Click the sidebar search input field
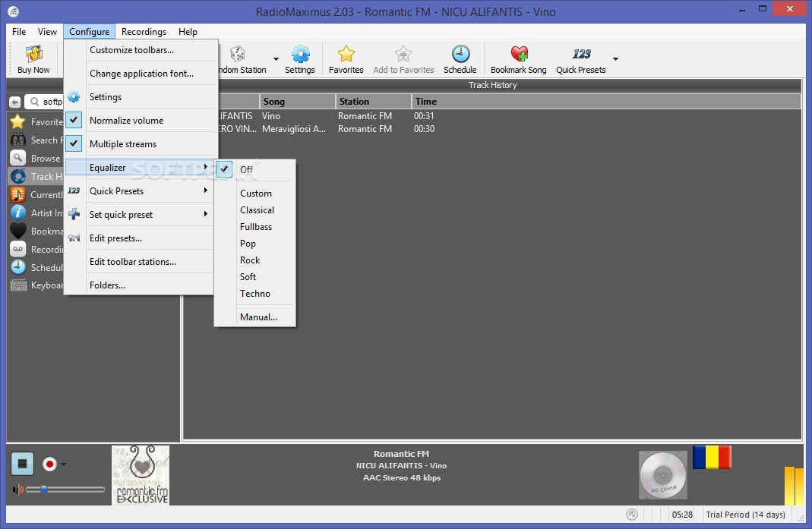 click(45, 102)
